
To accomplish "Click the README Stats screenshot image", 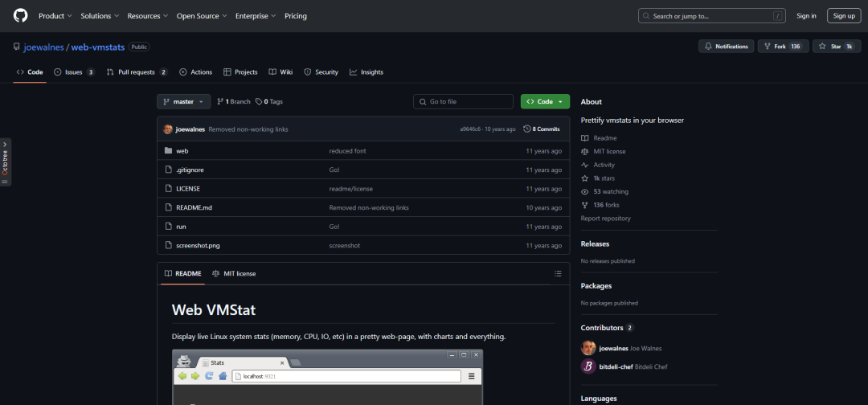I will coord(327,377).
